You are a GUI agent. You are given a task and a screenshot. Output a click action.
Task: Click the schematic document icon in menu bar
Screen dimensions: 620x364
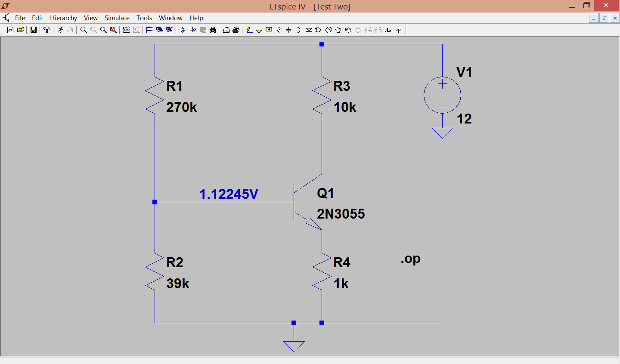pyautogui.click(x=6, y=18)
